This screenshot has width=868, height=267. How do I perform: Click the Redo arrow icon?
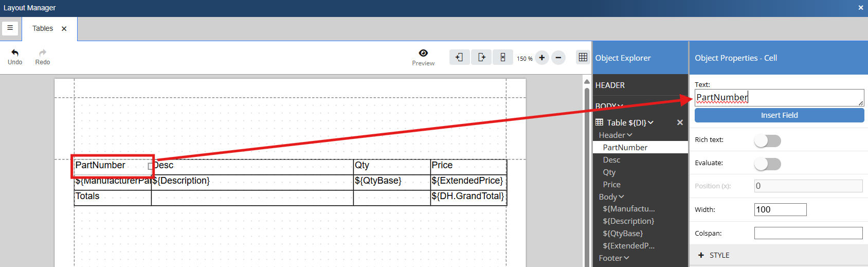point(43,53)
